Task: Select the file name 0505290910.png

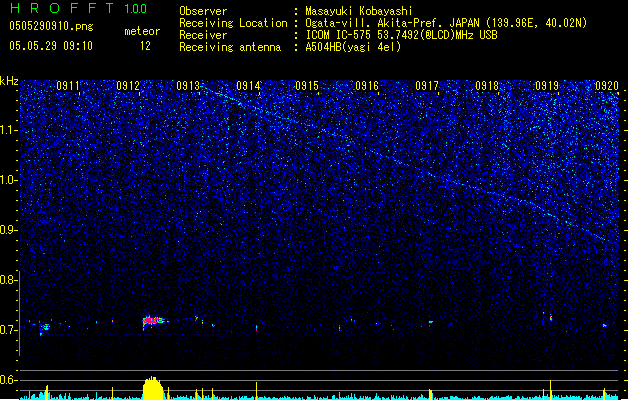Action: coord(51,26)
